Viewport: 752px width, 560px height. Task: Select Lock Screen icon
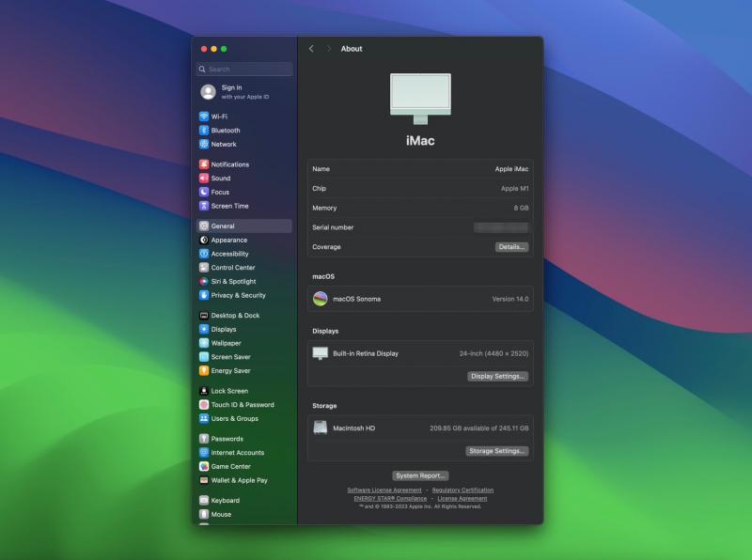[204, 391]
